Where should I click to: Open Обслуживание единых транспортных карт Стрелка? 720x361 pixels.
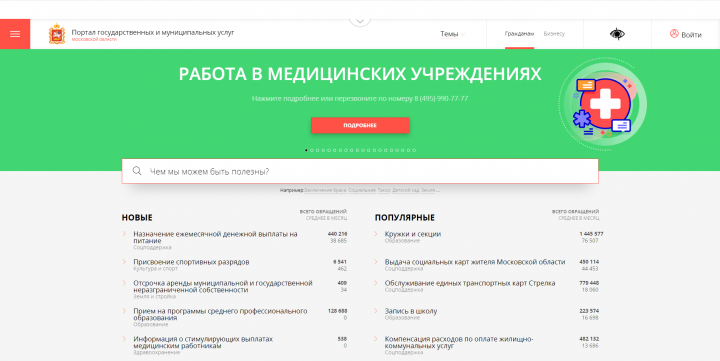coord(470,283)
